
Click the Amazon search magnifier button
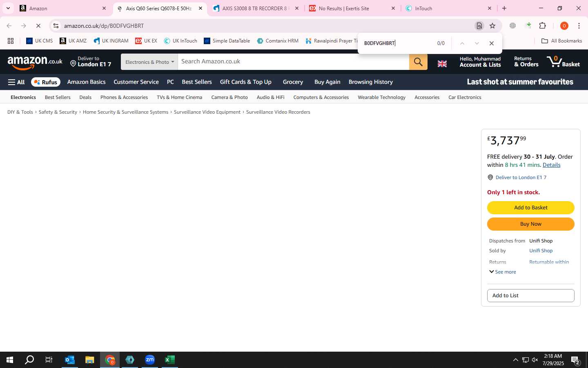(418, 62)
